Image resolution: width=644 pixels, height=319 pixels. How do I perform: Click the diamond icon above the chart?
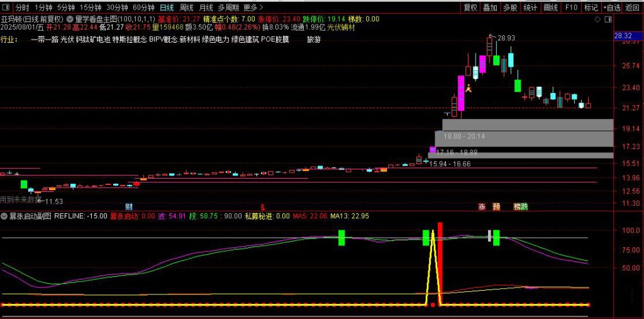596,20
